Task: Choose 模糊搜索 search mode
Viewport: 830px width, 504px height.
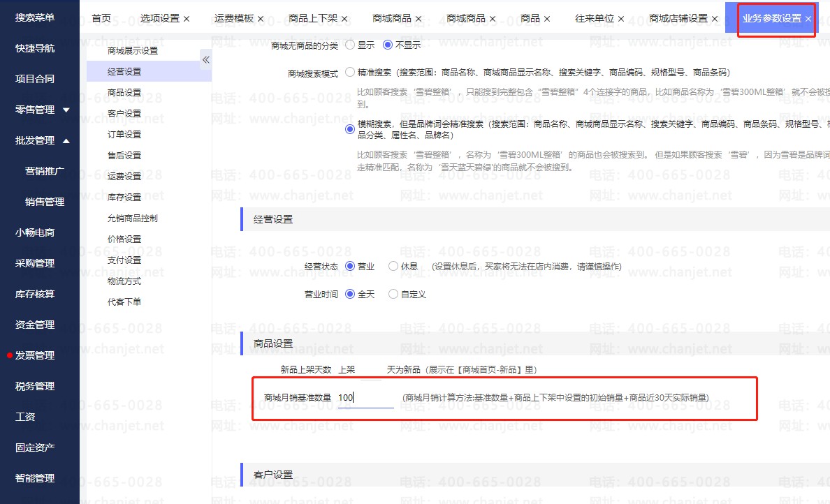Action: tap(350, 129)
